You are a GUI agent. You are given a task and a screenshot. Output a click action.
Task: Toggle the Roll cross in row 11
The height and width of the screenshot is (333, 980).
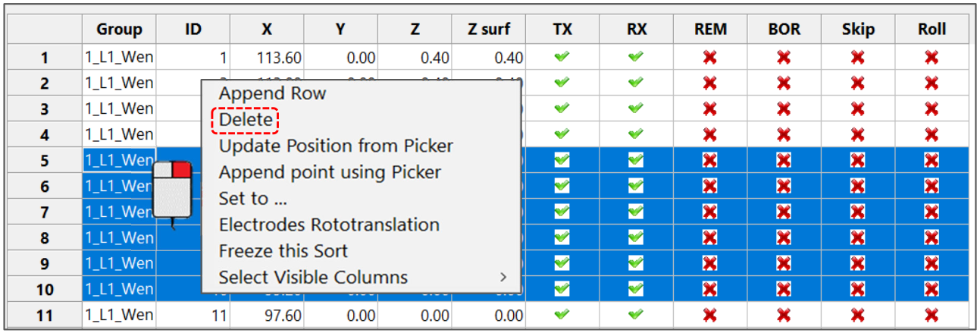pos(931,315)
